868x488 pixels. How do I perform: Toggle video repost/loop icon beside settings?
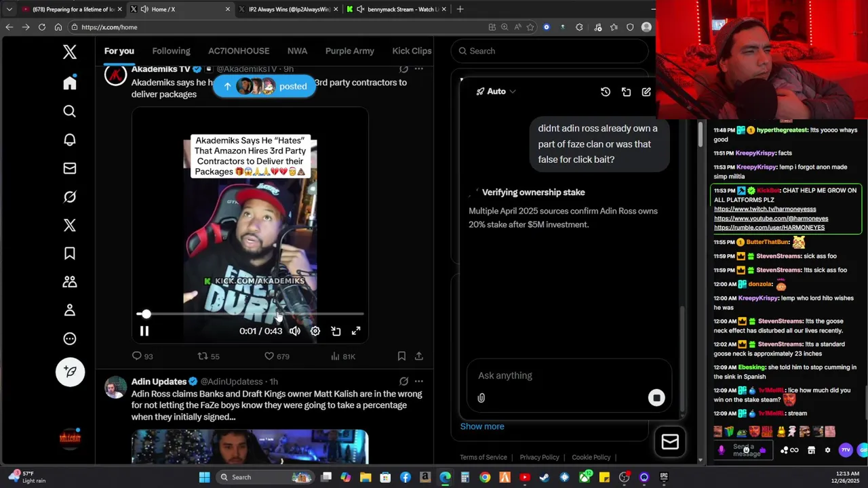(336, 331)
